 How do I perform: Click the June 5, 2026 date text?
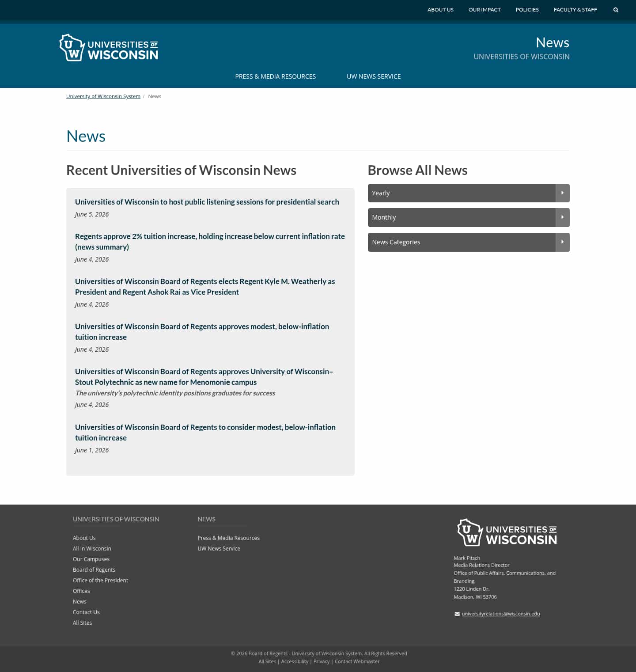pyautogui.click(x=92, y=214)
